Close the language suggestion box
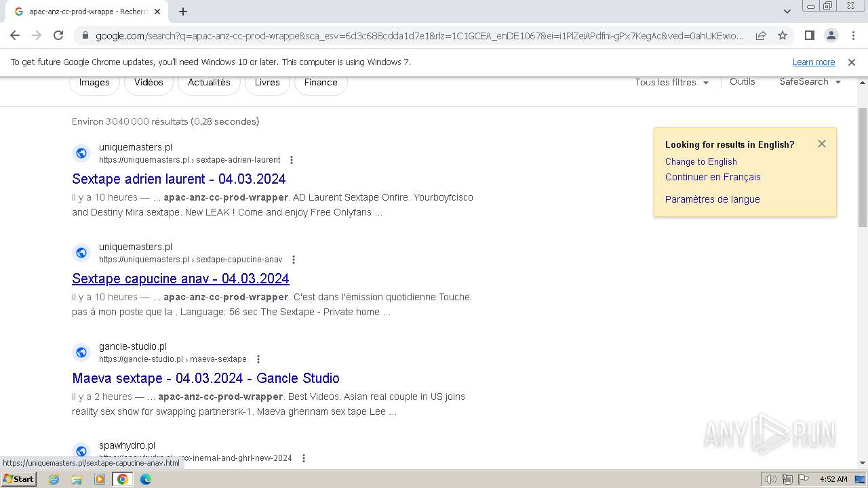The width and height of the screenshot is (868, 488). point(822,144)
